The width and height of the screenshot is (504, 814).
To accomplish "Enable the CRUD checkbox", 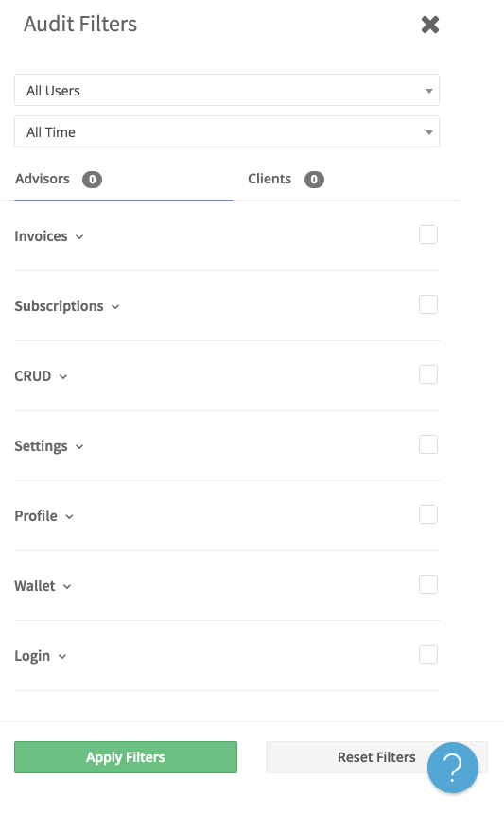I will pyautogui.click(x=428, y=374).
